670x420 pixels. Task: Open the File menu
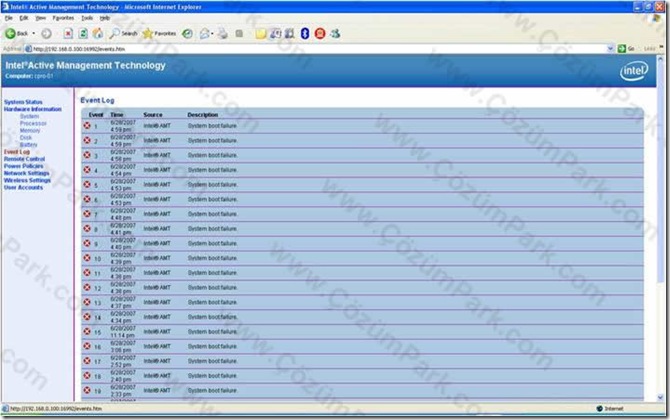[9, 18]
